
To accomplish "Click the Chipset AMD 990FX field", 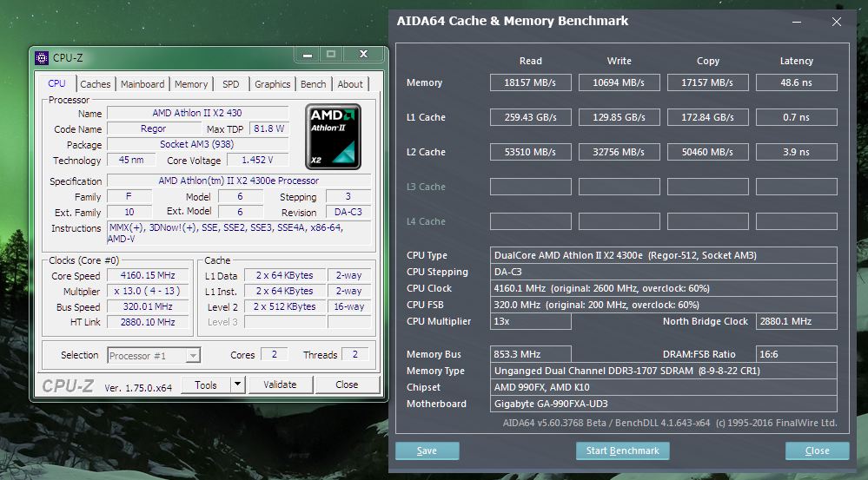I will coord(663,387).
